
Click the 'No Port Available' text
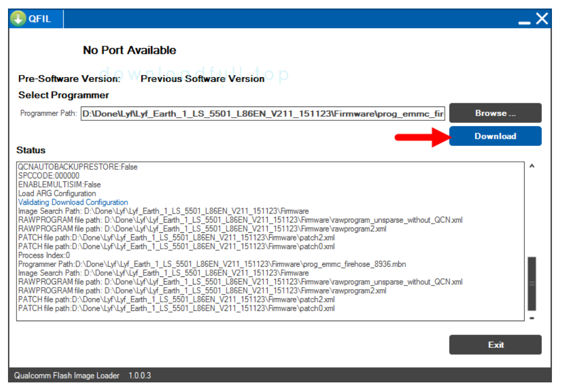[130, 50]
